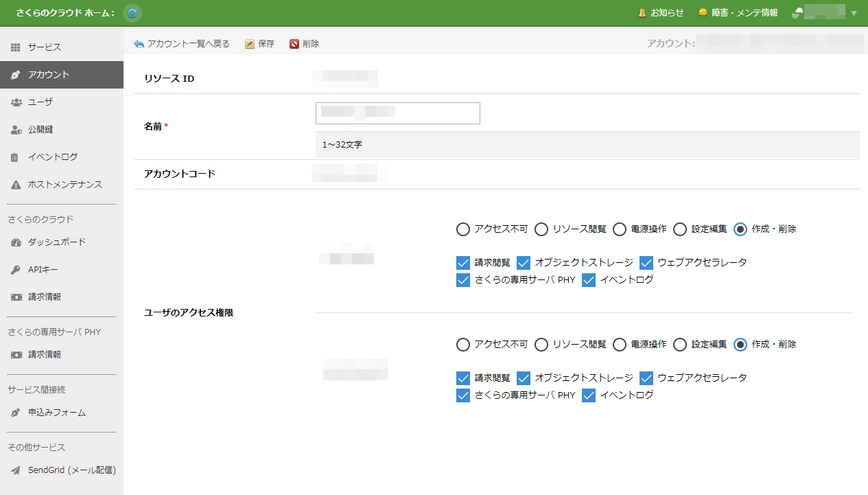Click the 名前 text input field

click(397, 113)
